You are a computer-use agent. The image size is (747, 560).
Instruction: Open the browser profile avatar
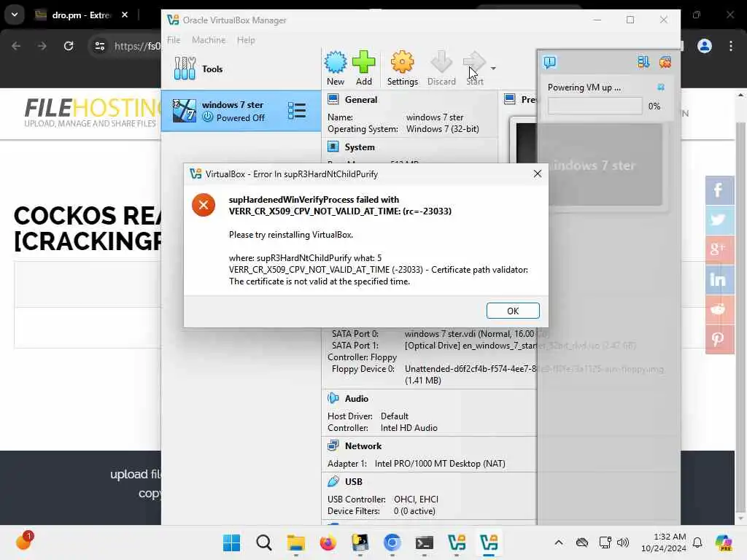click(x=704, y=46)
